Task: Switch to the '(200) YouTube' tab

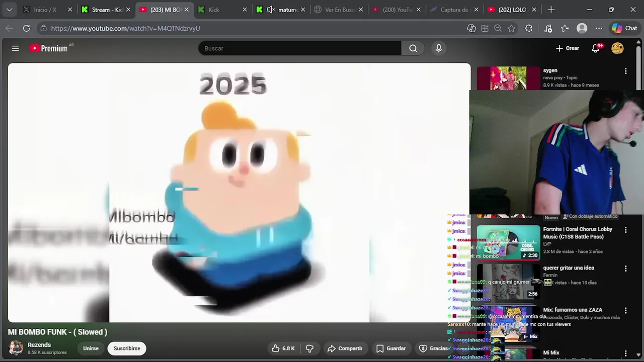Action: point(396,10)
